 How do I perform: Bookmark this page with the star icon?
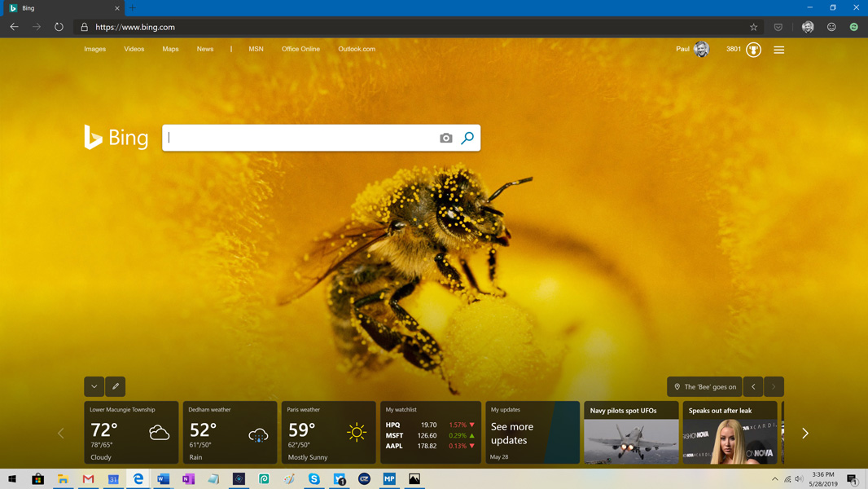pos(753,27)
